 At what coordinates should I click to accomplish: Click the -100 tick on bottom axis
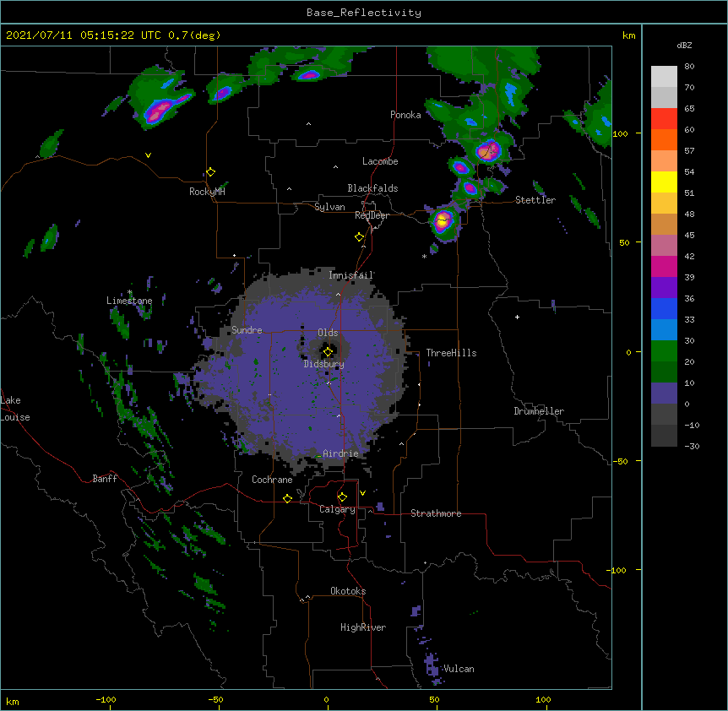point(106,699)
